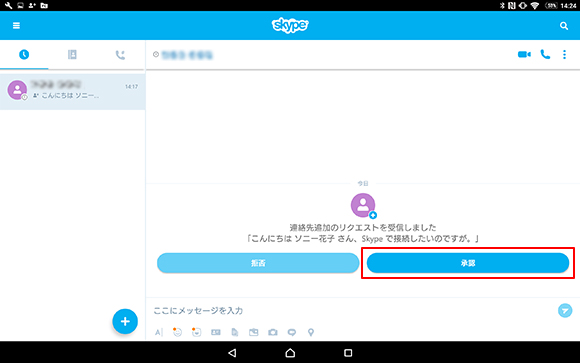
Task: Tap the blurred contact name in header
Action: click(187, 55)
